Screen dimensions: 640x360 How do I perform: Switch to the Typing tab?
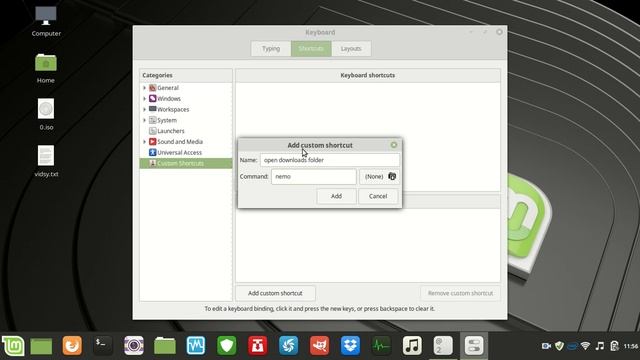point(271,49)
